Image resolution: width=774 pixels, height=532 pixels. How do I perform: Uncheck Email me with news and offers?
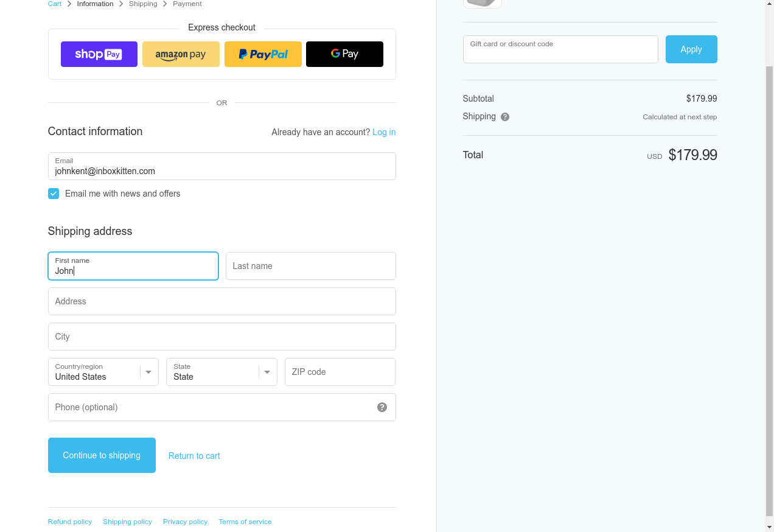click(54, 194)
